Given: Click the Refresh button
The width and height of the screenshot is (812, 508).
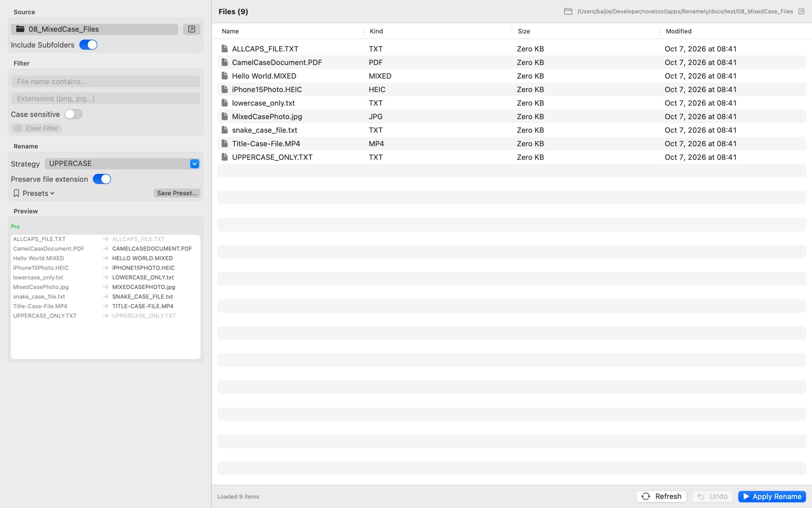Looking at the screenshot, I should tap(661, 496).
